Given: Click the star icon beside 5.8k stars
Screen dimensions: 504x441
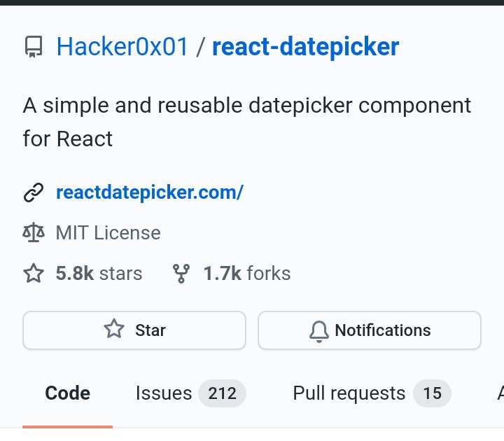Looking at the screenshot, I should (34, 273).
